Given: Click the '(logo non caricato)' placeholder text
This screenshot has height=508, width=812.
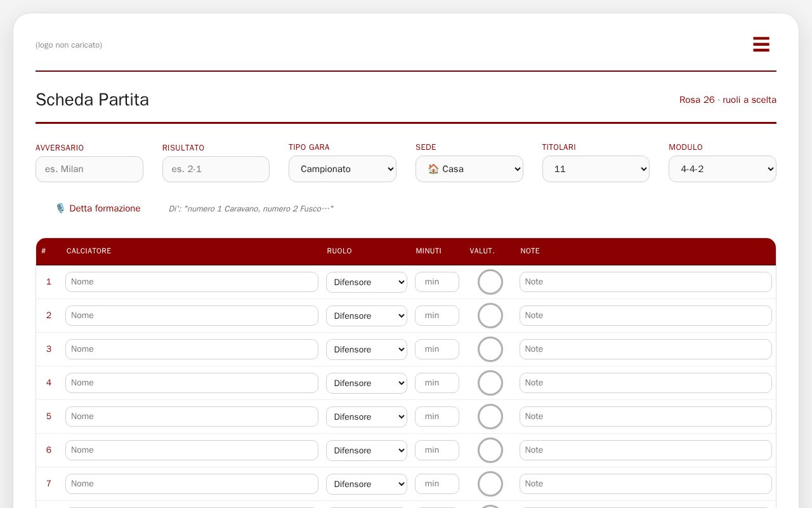Looking at the screenshot, I should click(69, 45).
